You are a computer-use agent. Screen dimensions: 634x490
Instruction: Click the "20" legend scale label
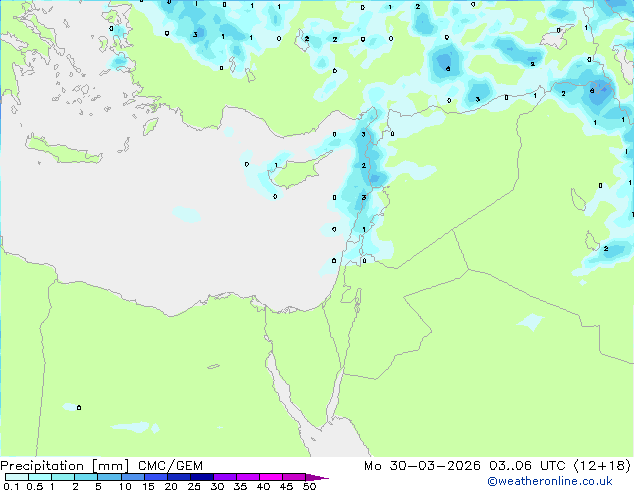(x=171, y=486)
